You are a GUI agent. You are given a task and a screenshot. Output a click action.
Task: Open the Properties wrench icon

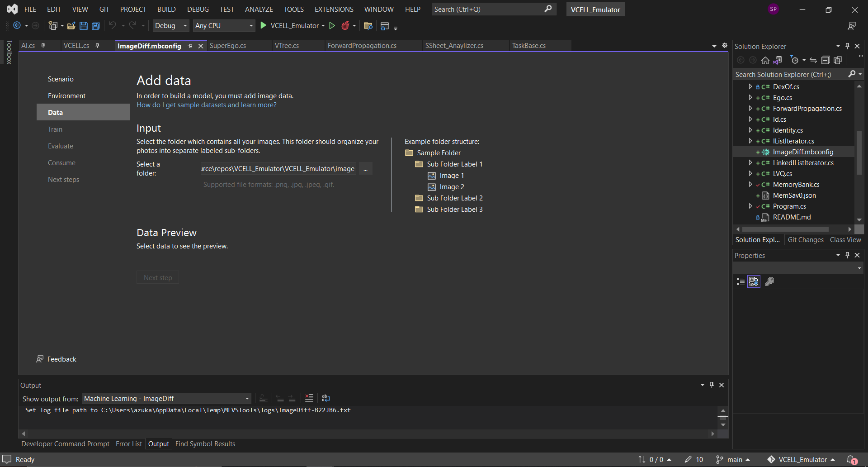(x=770, y=281)
